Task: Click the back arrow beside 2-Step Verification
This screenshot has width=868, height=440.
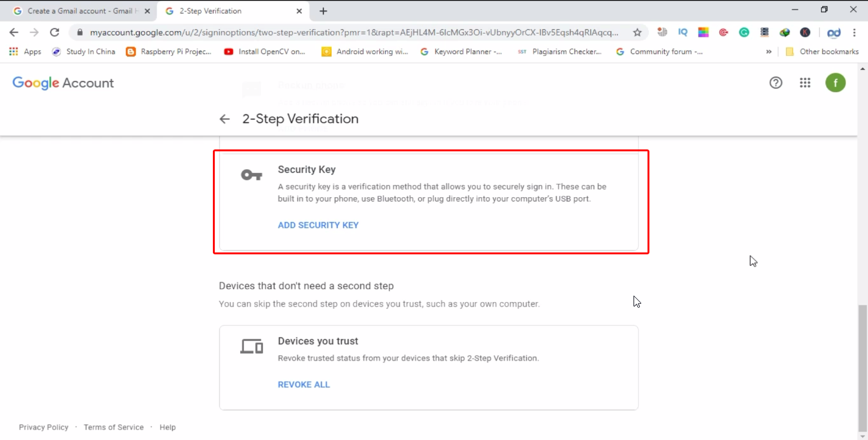Action: pos(224,119)
